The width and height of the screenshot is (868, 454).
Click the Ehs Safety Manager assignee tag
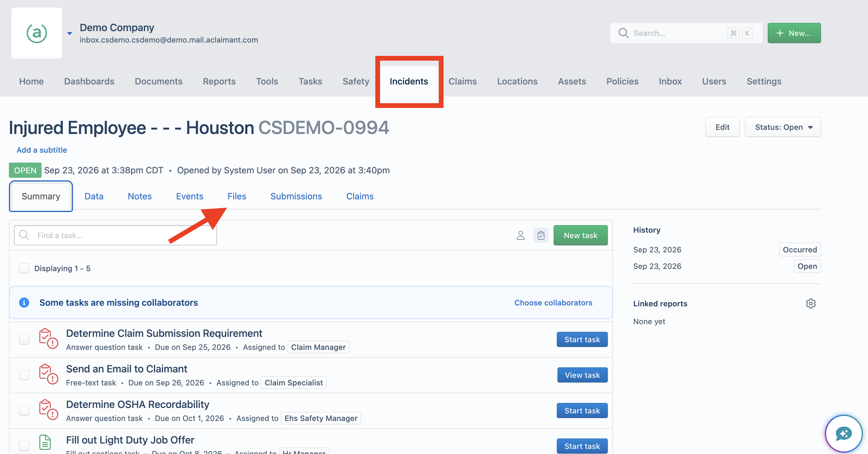point(321,418)
